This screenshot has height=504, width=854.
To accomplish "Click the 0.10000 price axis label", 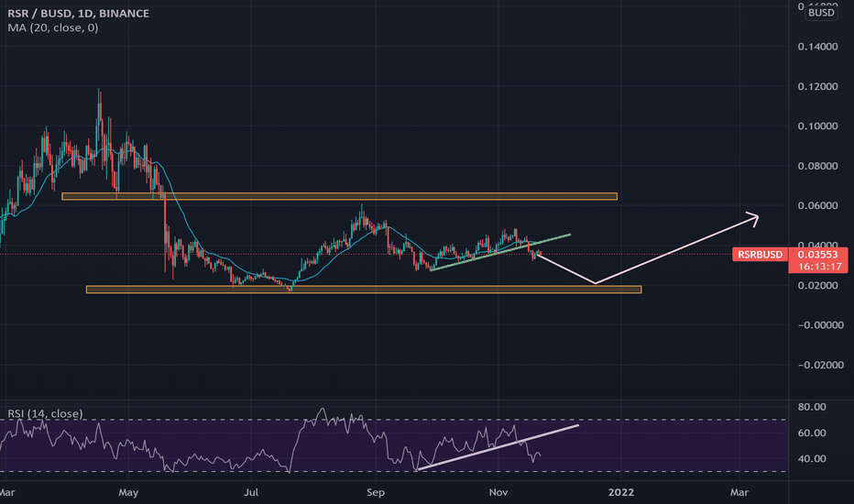I will tap(817, 126).
